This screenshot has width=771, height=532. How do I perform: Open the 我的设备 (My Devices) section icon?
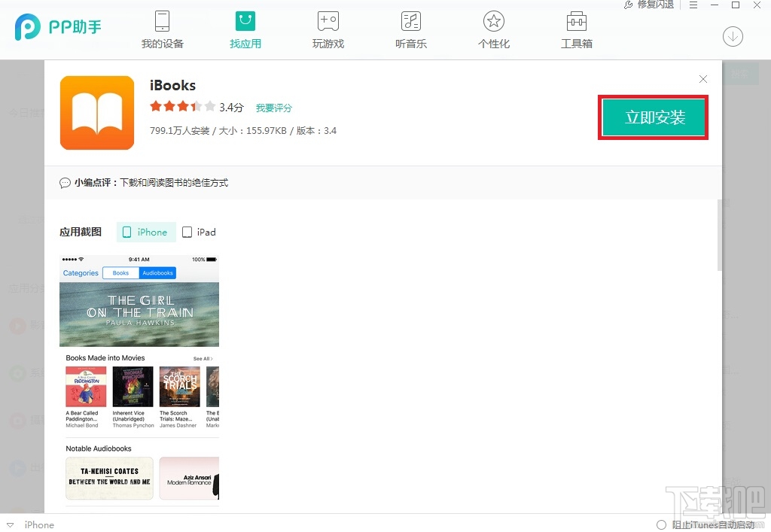pyautogui.click(x=162, y=29)
